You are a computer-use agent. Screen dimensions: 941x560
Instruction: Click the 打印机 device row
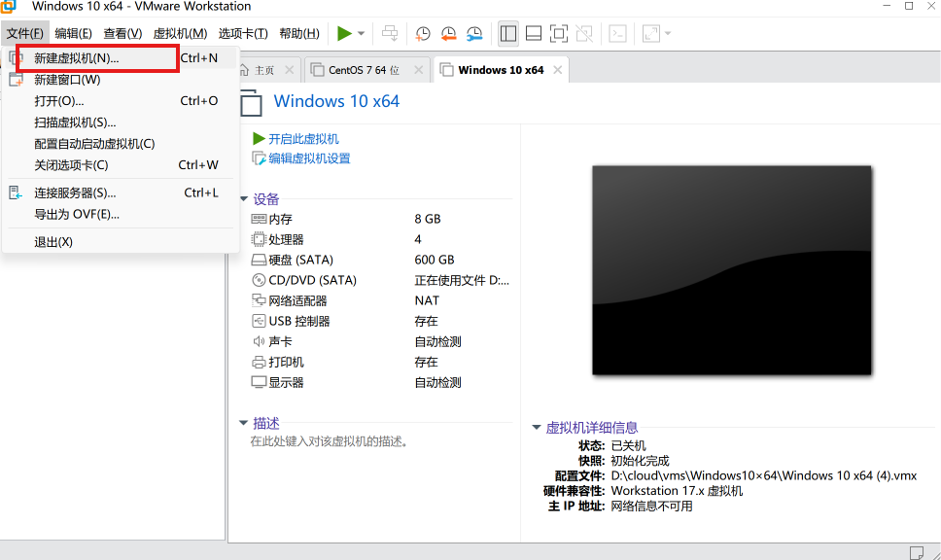[380, 362]
